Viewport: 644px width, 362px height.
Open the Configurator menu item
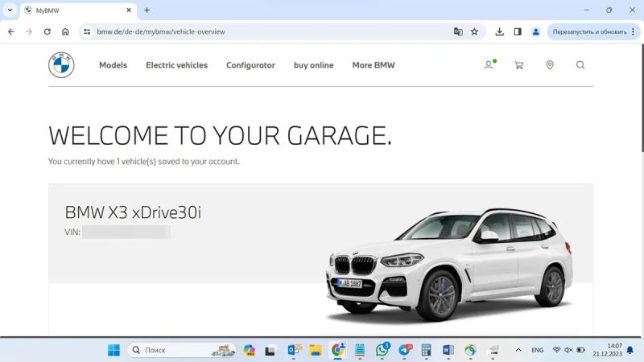pyautogui.click(x=250, y=65)
